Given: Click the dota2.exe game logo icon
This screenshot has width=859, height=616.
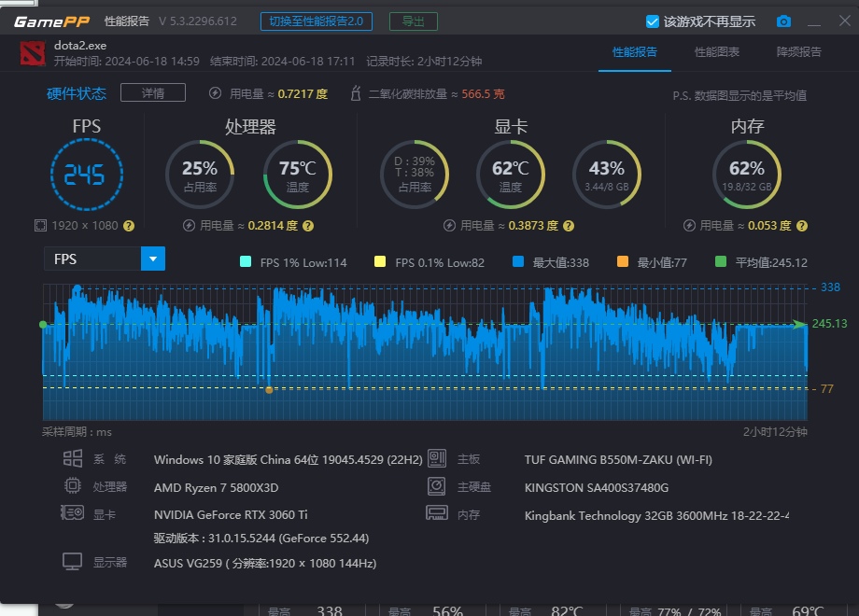Looking at the screenshot, I should 34,53.
